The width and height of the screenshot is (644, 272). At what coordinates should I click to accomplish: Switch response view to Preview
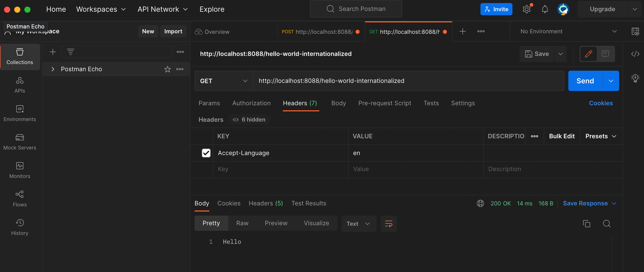click(276, 223)
